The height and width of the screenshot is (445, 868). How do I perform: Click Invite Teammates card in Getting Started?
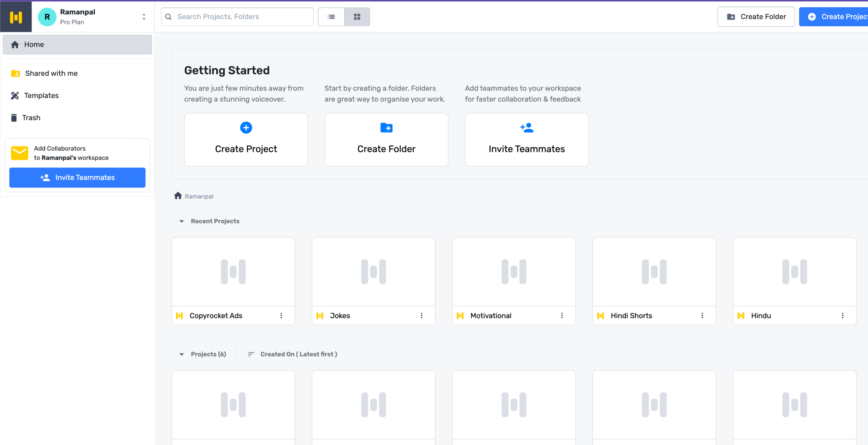(527, 140)
